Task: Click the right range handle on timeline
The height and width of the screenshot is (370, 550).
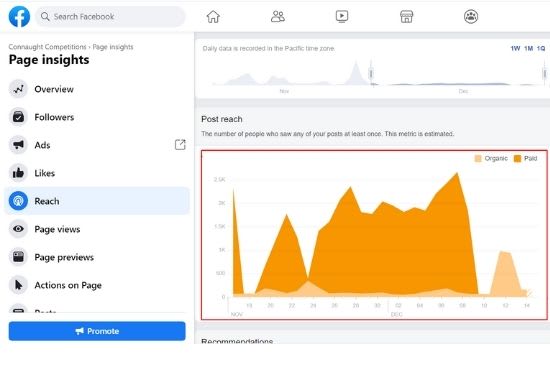Action: click(x=544, y=74)
